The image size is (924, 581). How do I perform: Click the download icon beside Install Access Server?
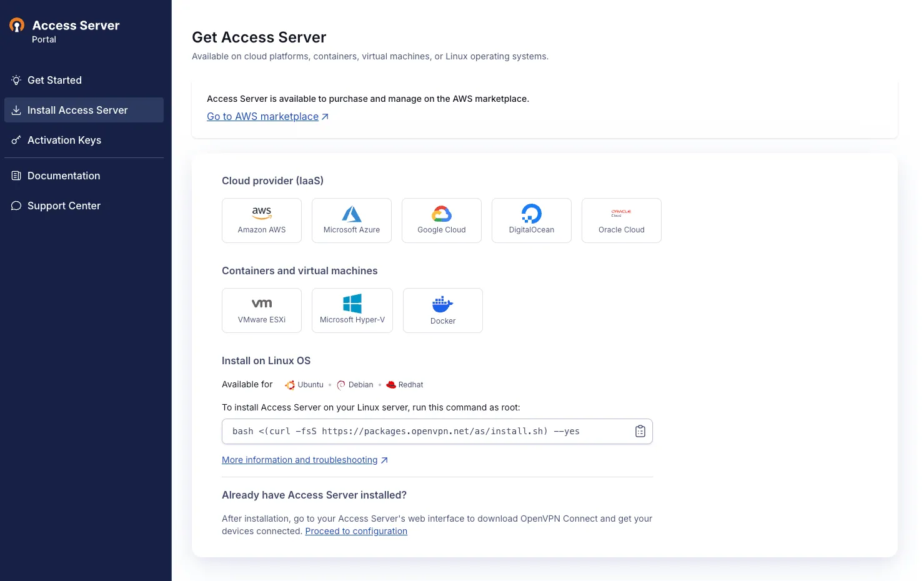(x=16, y=110)
